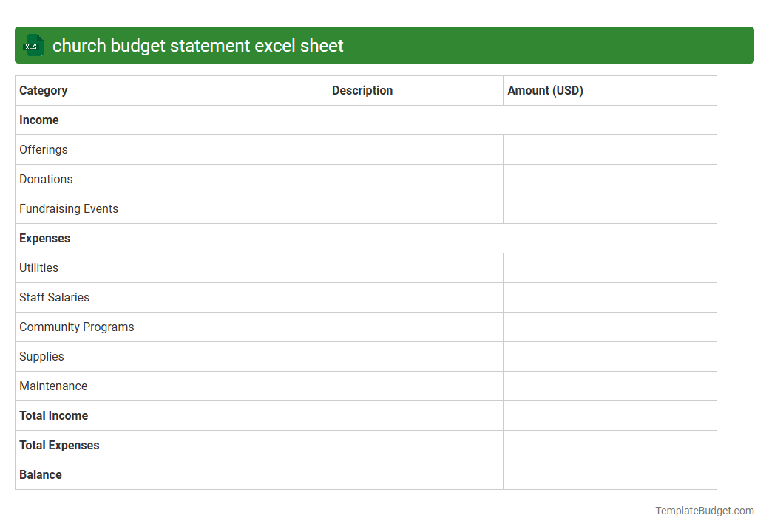The height and width of the screenshot is (532, 769).
Task: Select the Maintenance category cell
Action: pyautogui.click(x=53, y=386)
